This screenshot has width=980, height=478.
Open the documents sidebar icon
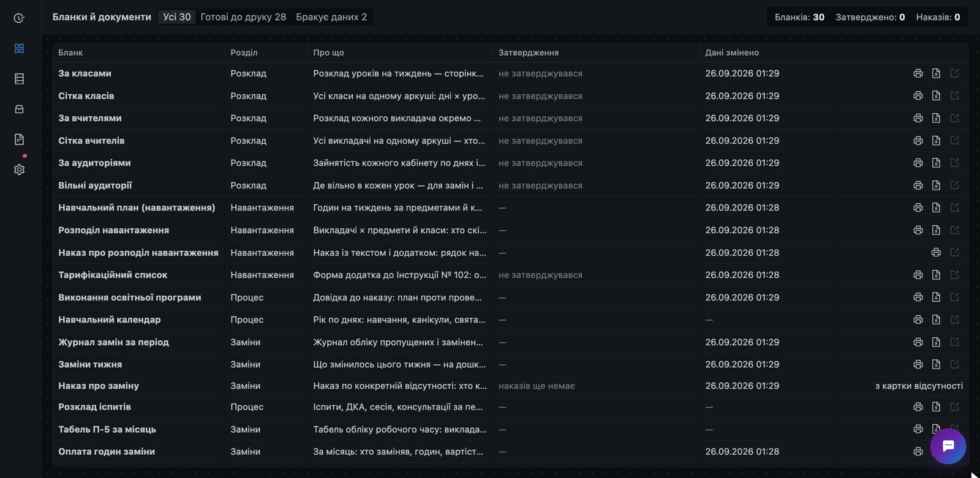[x=19, y=140]
